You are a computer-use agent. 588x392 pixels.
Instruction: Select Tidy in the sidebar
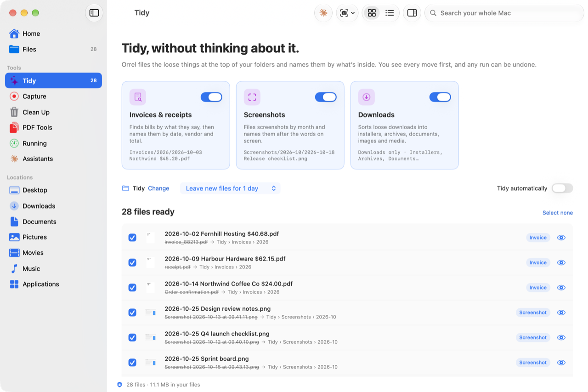53,80
